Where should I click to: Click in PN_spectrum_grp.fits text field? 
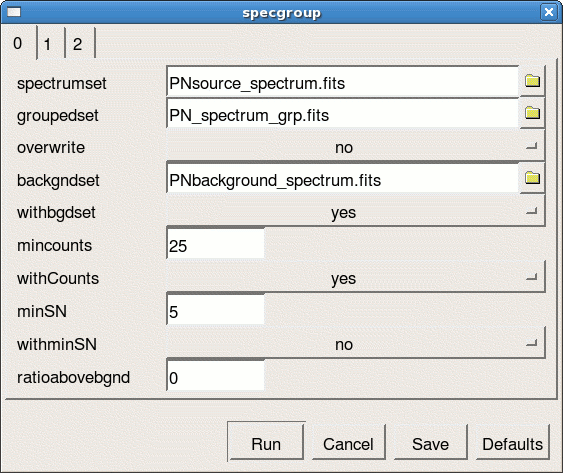tap(343, 114)
